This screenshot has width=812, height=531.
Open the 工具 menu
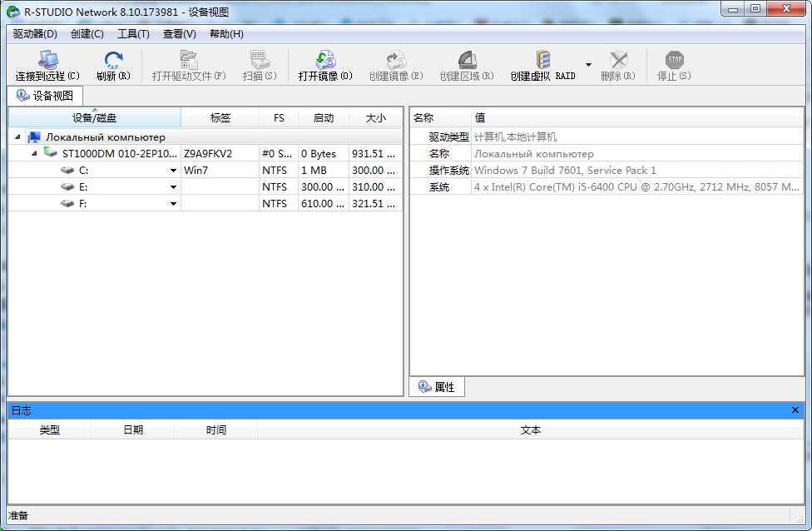tap(132, 34)
